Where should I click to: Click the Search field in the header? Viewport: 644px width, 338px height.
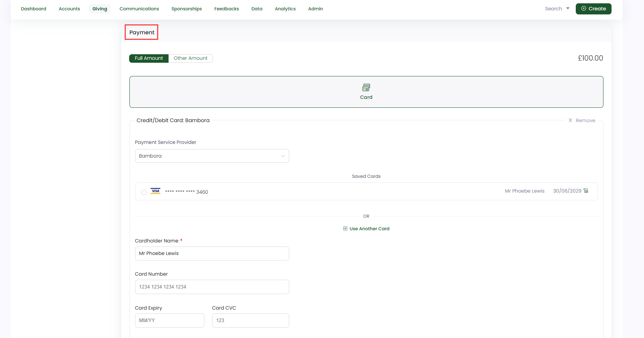553,9
